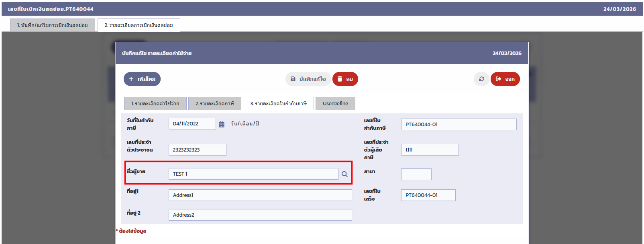Click the red ออก exit button

click(x=505, y=79)
